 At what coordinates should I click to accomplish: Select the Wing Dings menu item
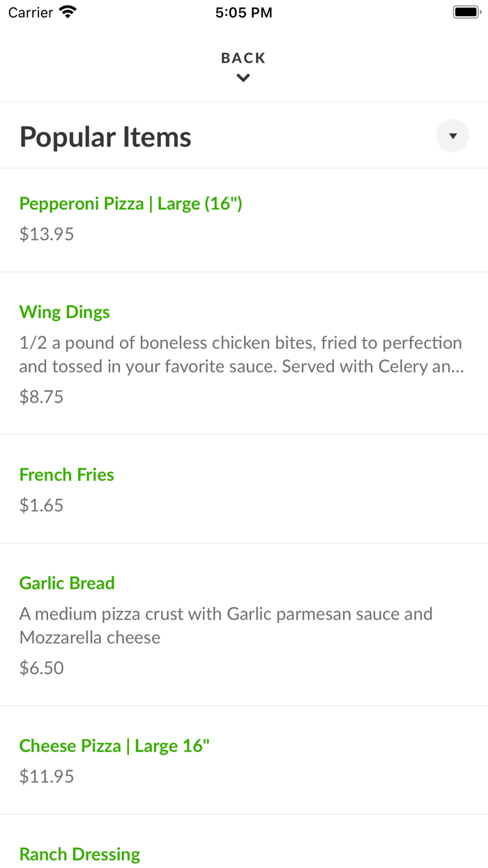click(64, 312)
